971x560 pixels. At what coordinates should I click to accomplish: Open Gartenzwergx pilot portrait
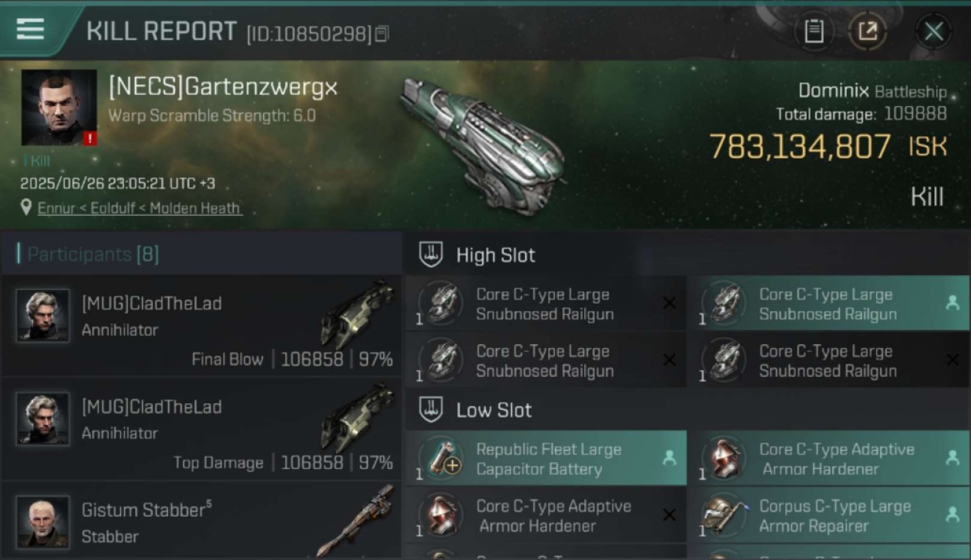tap(59, 108)
